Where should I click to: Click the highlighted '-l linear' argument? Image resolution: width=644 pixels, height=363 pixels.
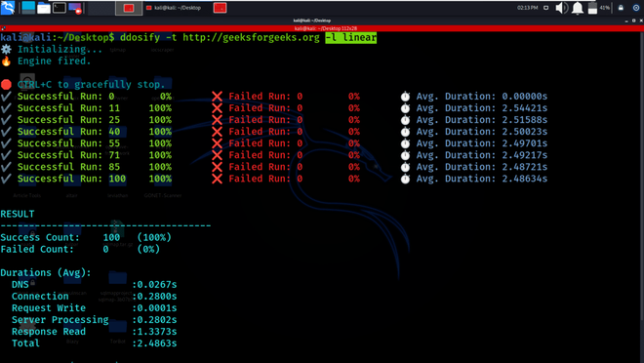tap(350, 38)
